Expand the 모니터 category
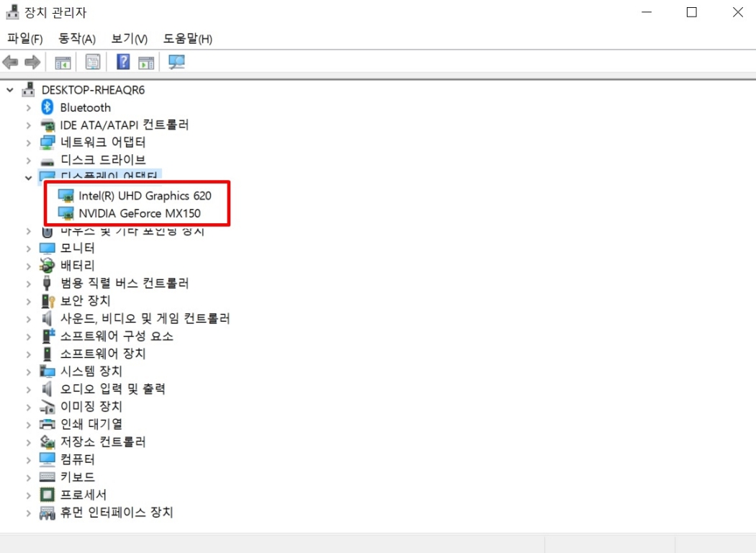 (29, 248)
